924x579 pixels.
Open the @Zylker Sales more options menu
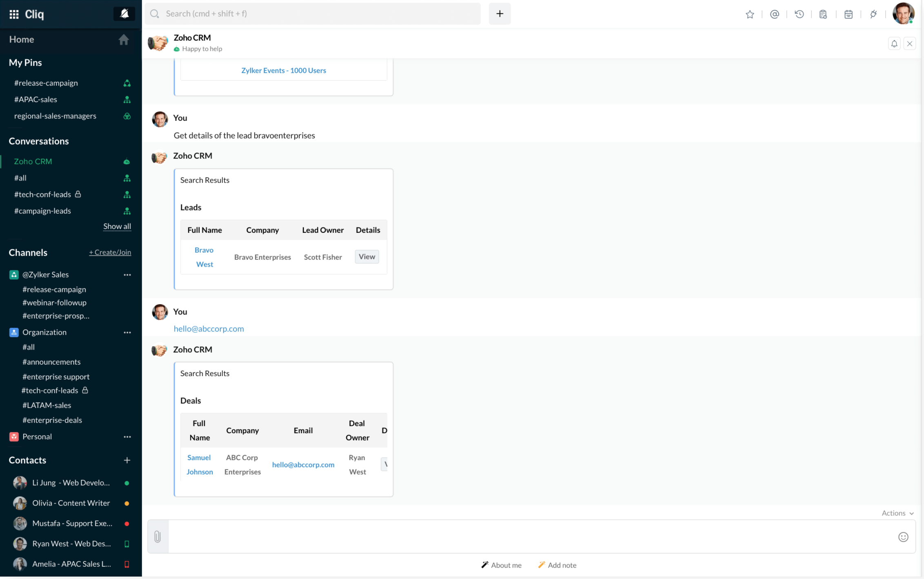[x=127, y=275]
